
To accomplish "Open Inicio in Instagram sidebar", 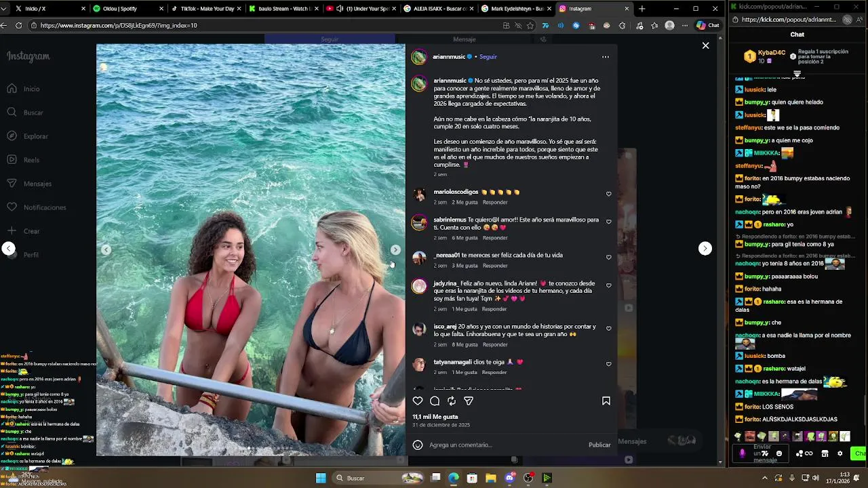I will [x=24, y=89].
